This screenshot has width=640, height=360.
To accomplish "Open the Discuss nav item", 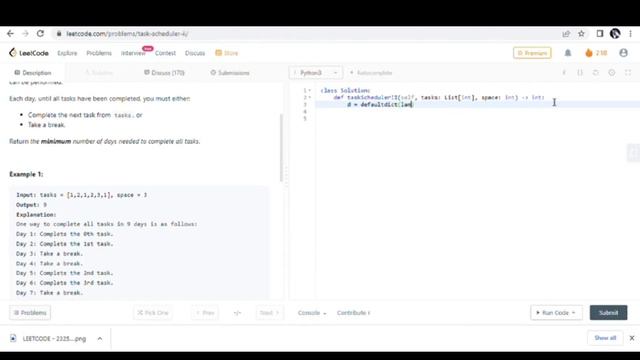I will click(x=195, y=53).
